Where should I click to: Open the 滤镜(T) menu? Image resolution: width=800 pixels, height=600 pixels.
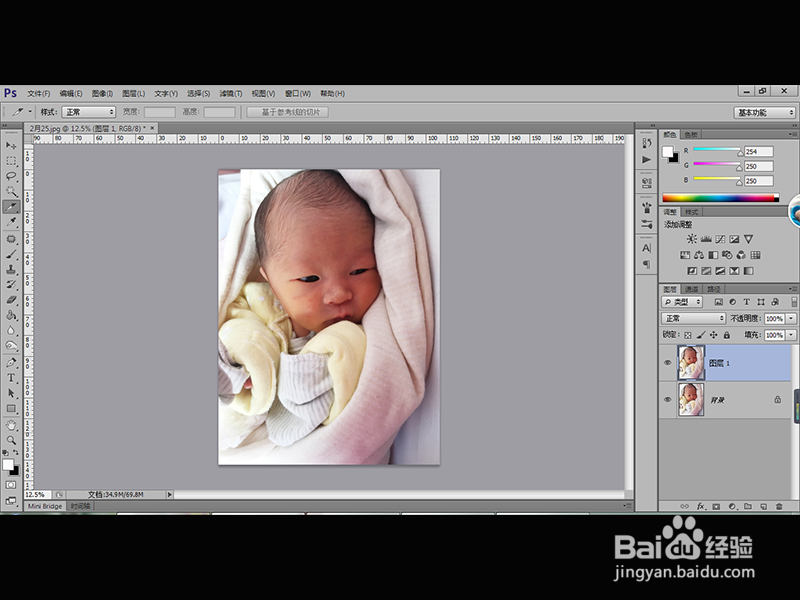[x=231, y=93]
